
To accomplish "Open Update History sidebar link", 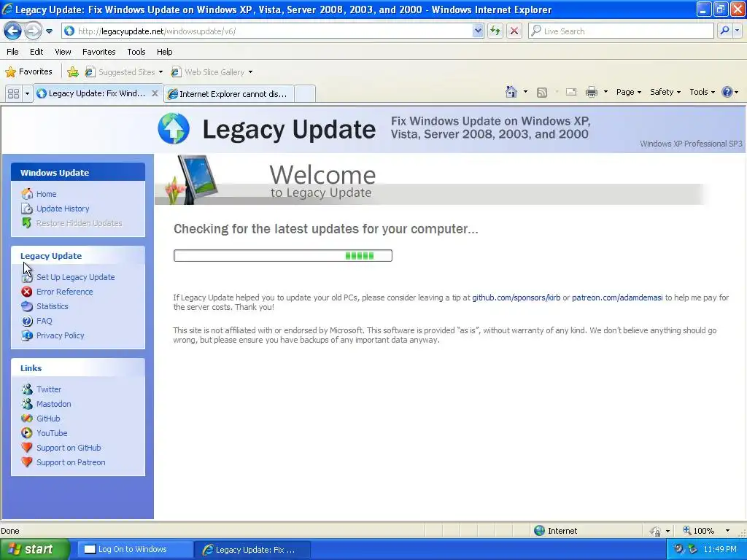I will [63, 209].
